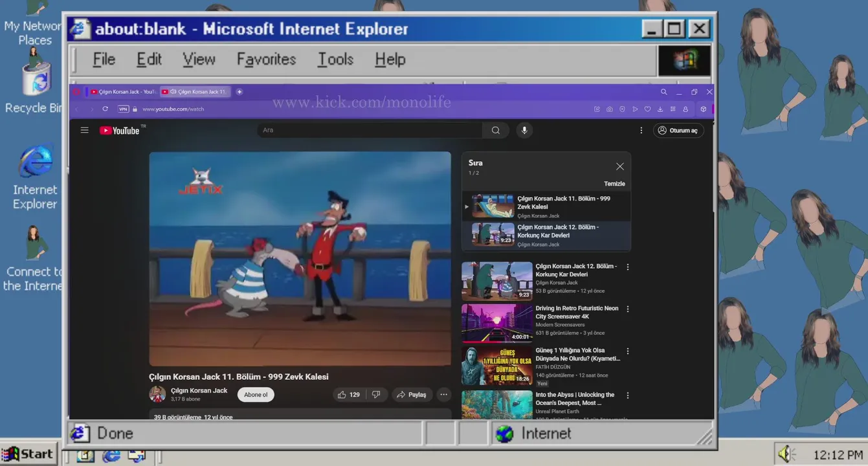Open the Edit menu in Internet Explorer
The width and height of the screenshot is (868, 466).
(x=149, y=60)
